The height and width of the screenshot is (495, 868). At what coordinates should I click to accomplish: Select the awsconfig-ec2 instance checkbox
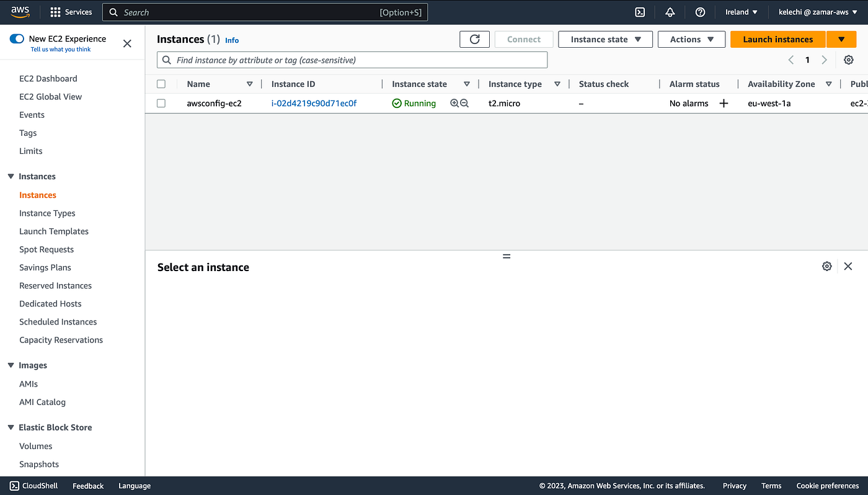[161, 103]
